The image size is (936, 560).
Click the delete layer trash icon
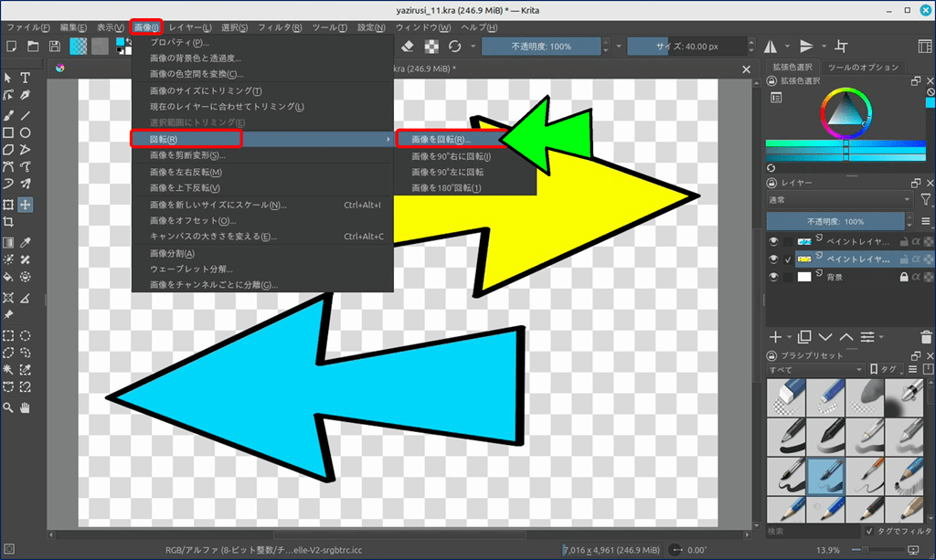tap(928, 337)
